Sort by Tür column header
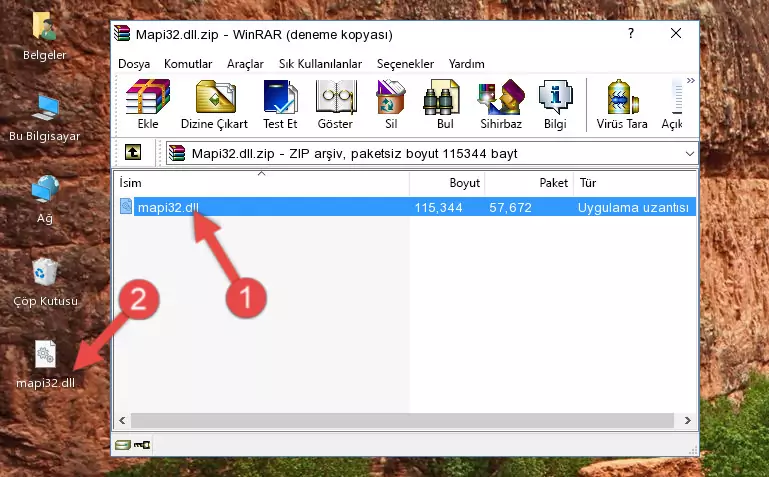Image resolution: width=769 pixels, height=477 pixels. (635, 183)
